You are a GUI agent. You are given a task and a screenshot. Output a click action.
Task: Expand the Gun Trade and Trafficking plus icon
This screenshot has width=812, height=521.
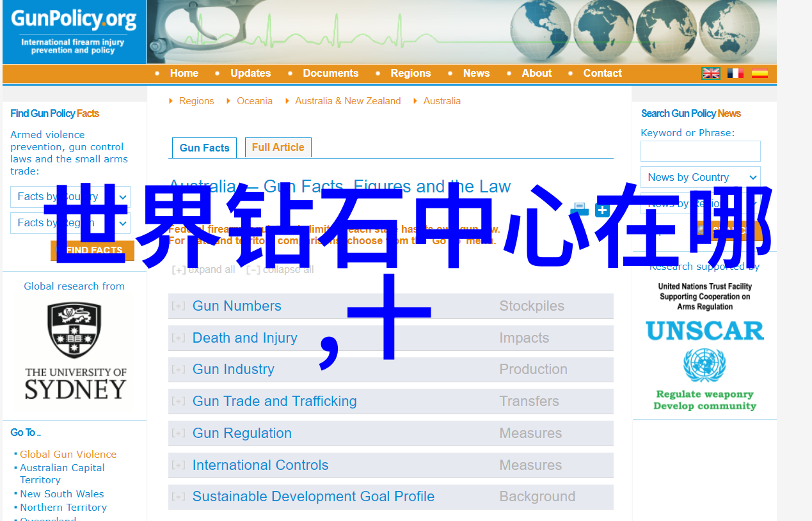point(179,401)
